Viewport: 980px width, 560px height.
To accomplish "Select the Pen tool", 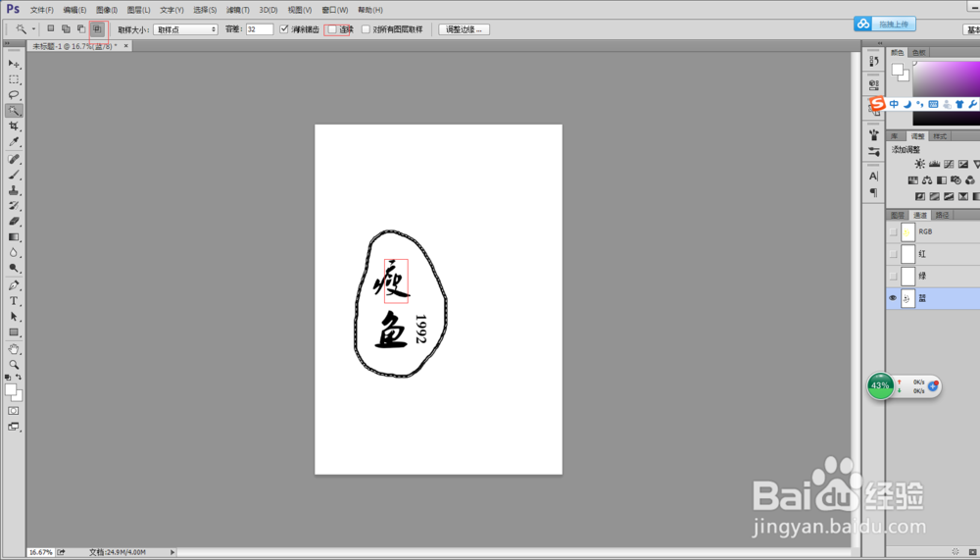I will [x=14, y=285].
